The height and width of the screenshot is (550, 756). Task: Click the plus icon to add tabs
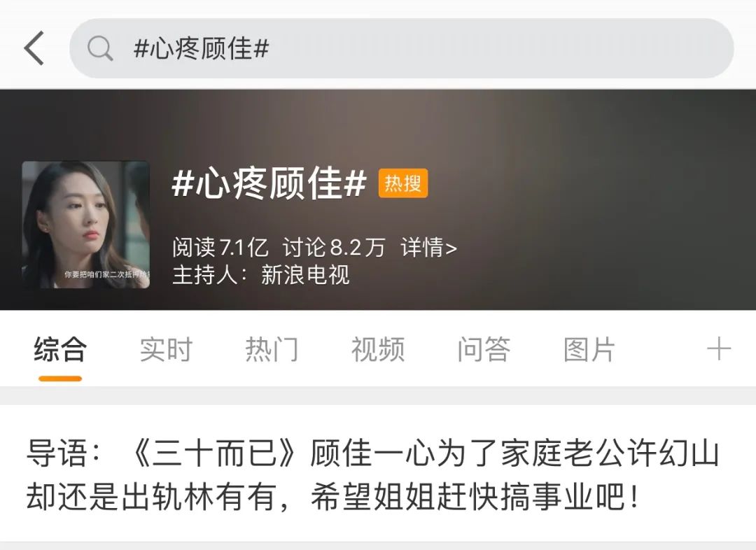point(718,348)
